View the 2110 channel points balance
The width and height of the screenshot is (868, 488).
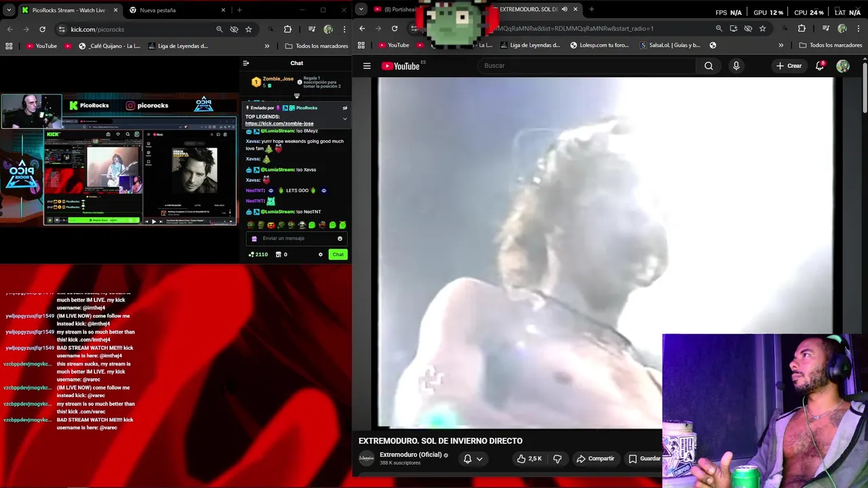258,254
